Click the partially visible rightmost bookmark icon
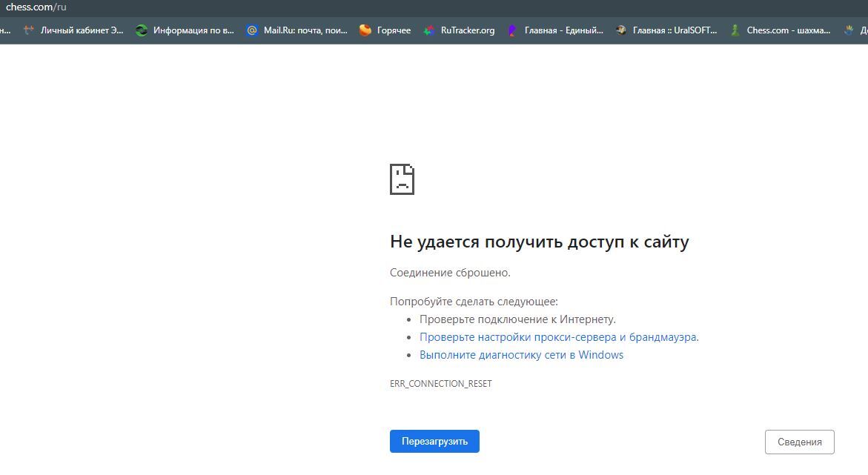Image resolution: width=868 pixels, height=475 pixels. coord(849,30)
